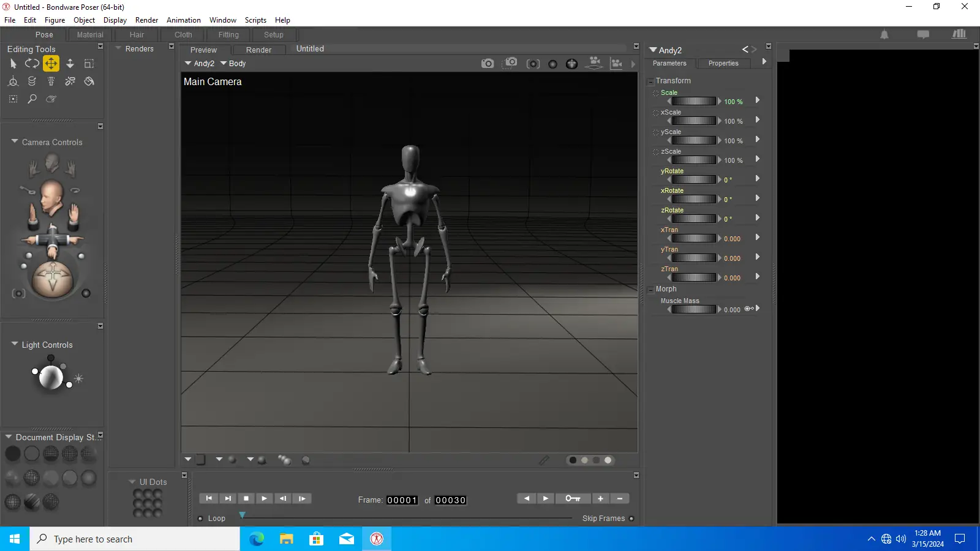Click the current Frame number field

pyautogui.click(x=402, y=500)
